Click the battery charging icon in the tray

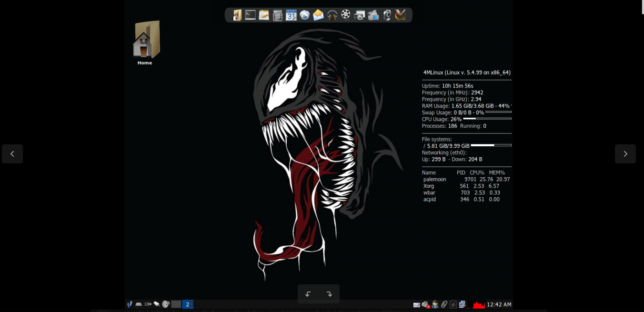[x=453, y=305]
